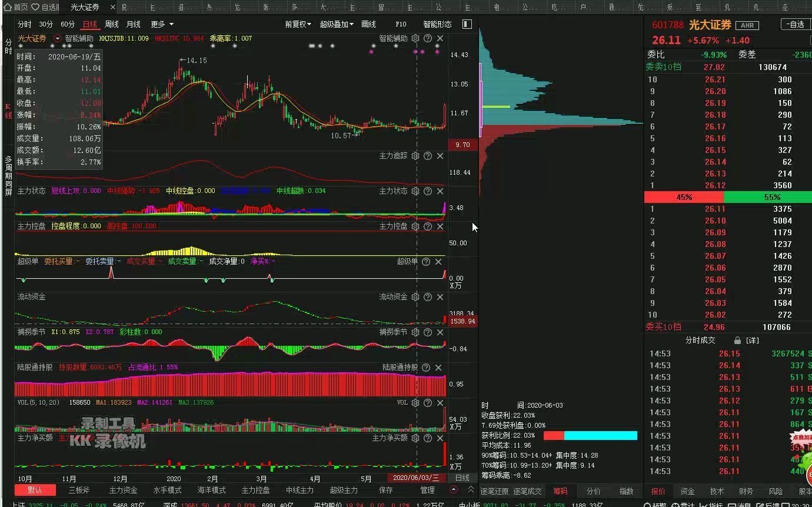
Task: Toggle the side panel layout icon
Action: [x=467, y=24]
